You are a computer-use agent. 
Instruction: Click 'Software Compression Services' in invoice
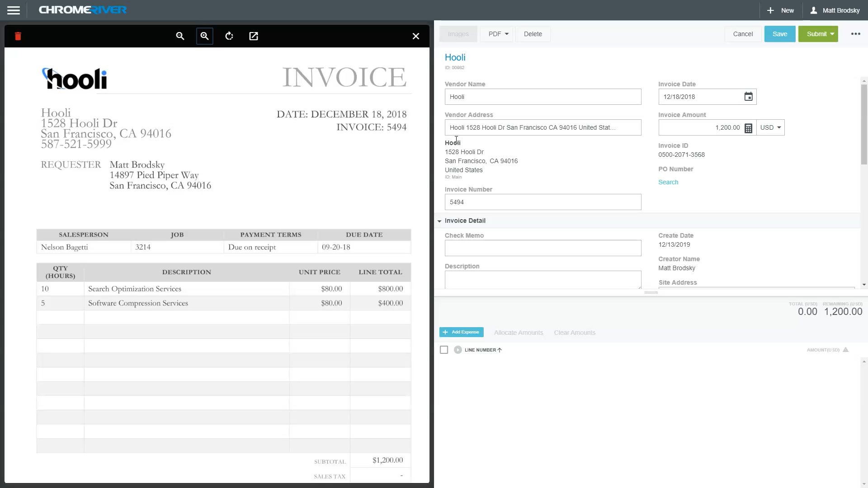[x=138, y=303]
